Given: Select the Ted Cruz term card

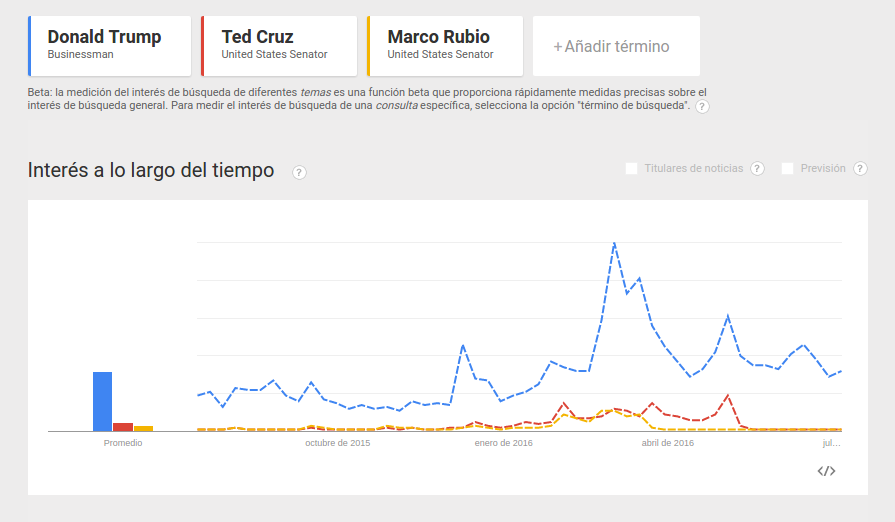Looking at the screenshot, I should coord(279,46).
